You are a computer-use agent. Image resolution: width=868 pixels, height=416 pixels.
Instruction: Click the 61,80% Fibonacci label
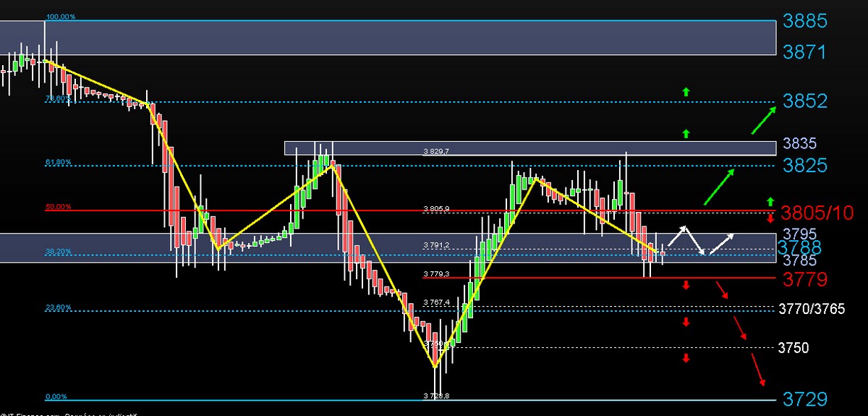[59, 162]
